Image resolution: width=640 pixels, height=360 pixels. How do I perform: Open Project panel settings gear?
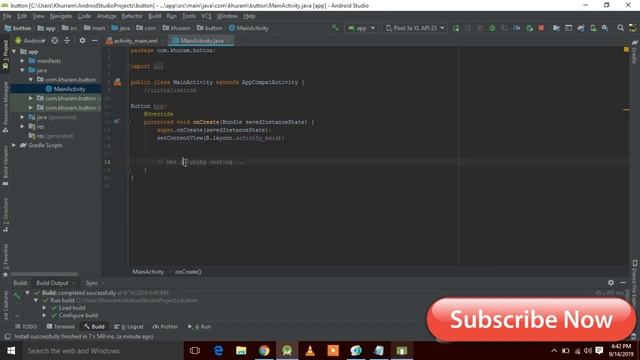point(82,40)
